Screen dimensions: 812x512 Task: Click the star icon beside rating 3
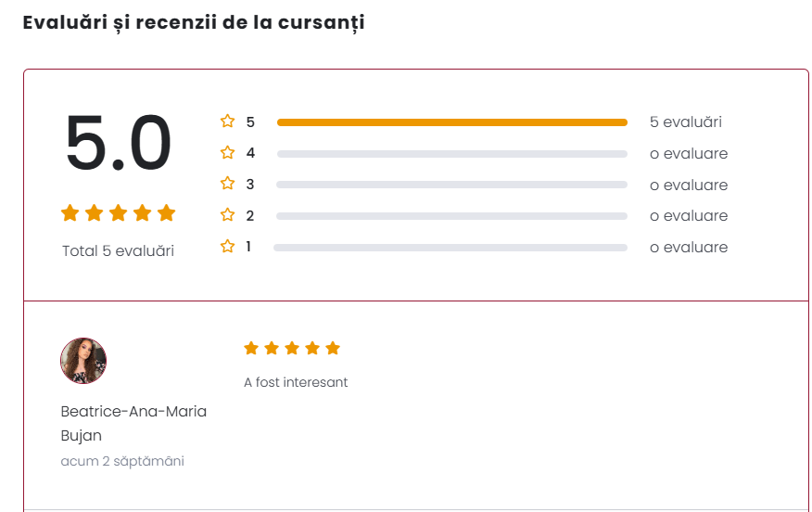227,184
